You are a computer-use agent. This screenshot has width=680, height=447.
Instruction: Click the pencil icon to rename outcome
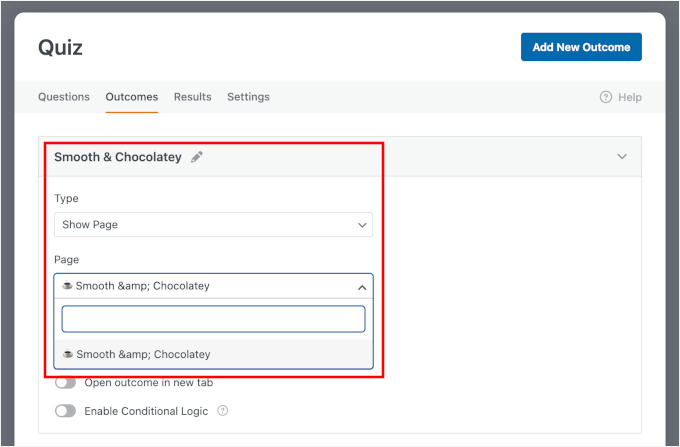(197, 157)
